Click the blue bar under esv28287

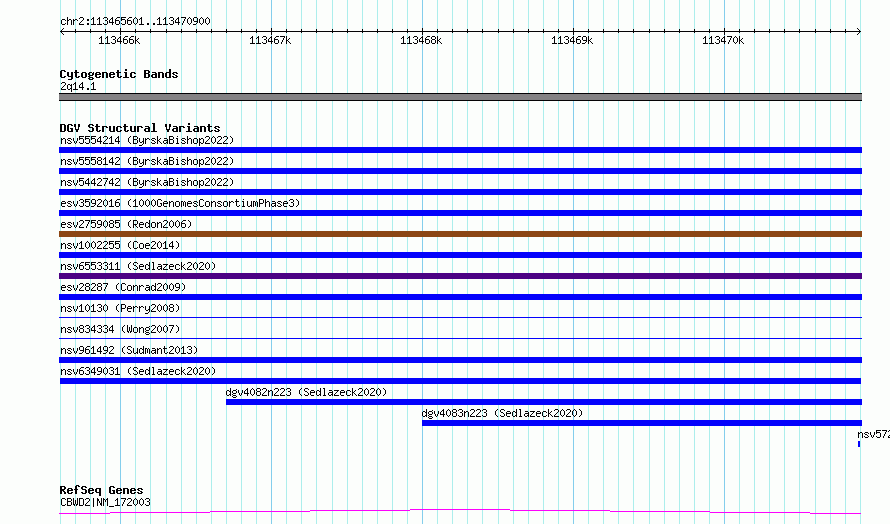460,297
